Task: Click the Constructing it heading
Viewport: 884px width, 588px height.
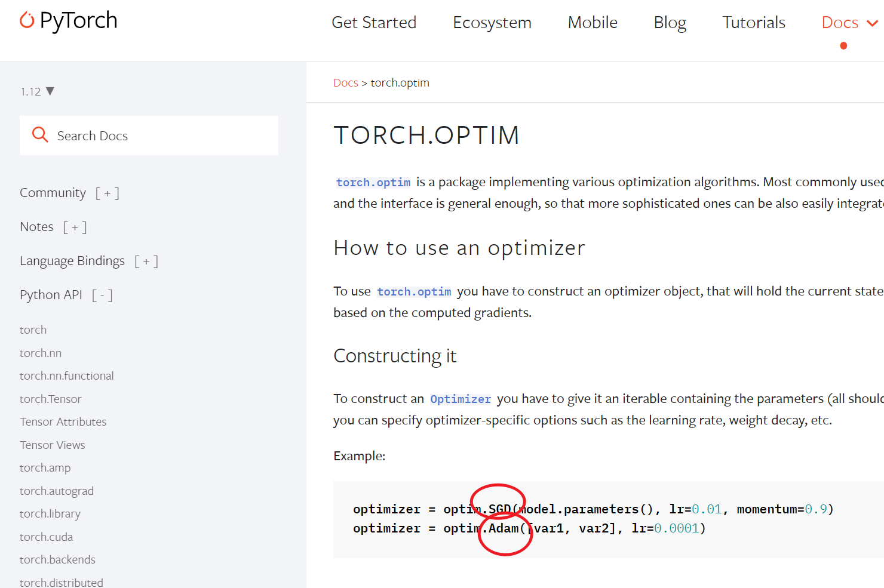Action: pyautogui.click(x=395, y=356)
